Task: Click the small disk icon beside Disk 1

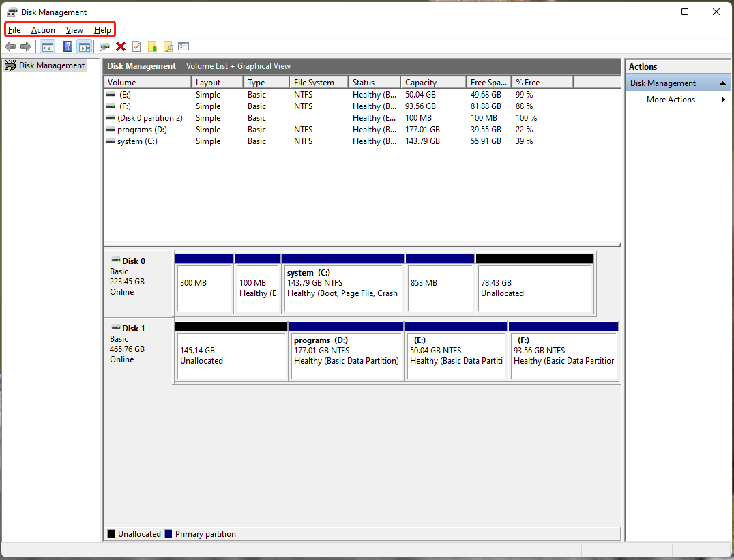Action: click(115, 328)
